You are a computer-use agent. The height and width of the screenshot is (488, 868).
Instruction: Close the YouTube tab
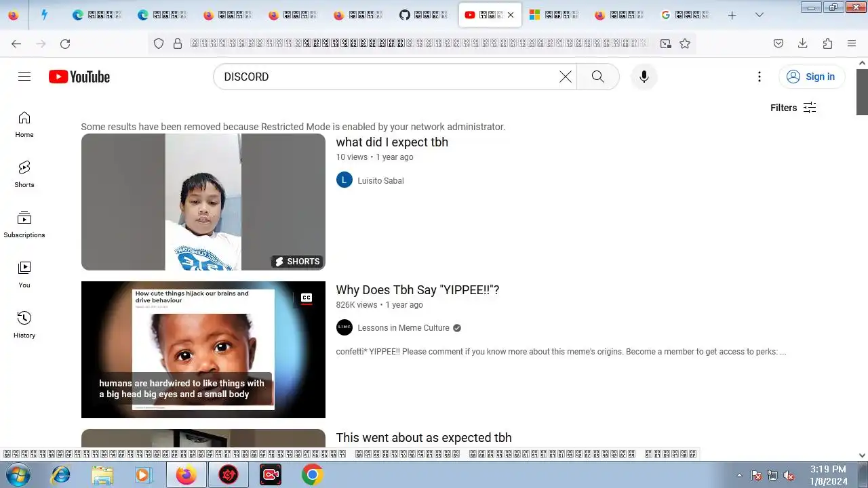pos(511,15)
